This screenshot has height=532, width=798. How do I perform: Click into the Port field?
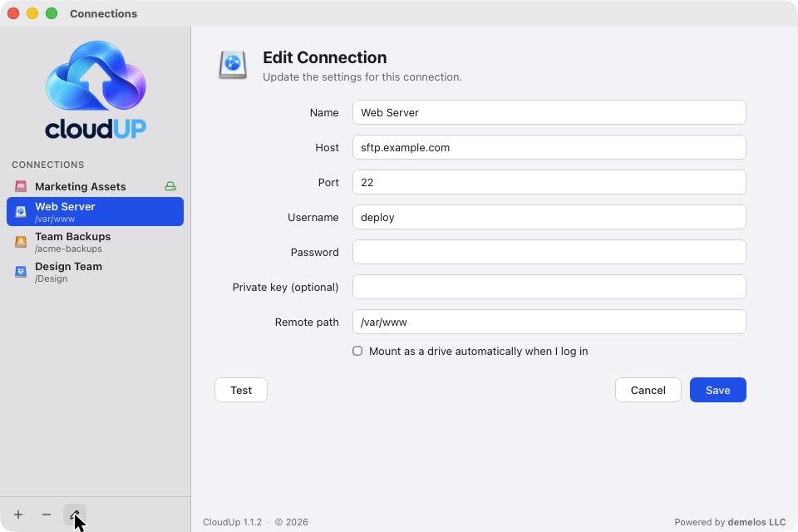coord(549,182)
